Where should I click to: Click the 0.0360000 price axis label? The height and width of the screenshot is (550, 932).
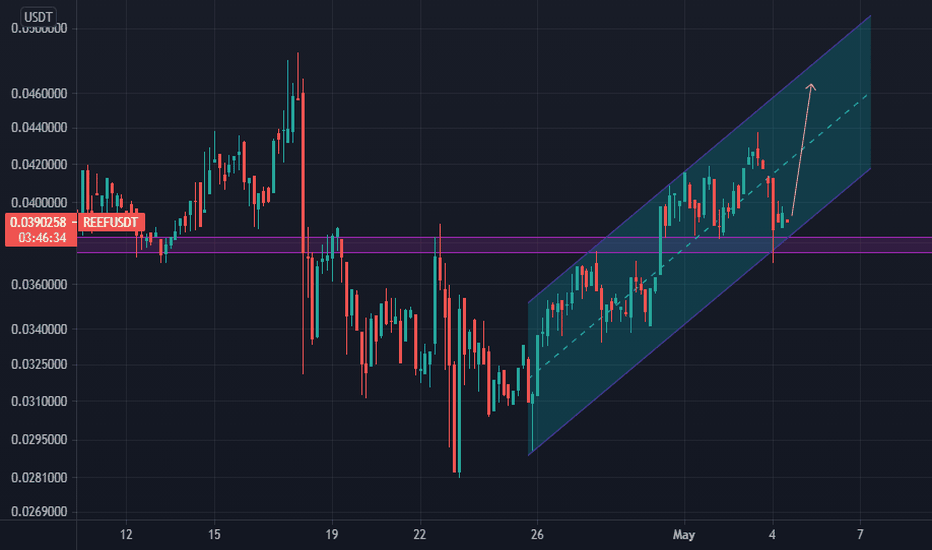pos(39,285)
